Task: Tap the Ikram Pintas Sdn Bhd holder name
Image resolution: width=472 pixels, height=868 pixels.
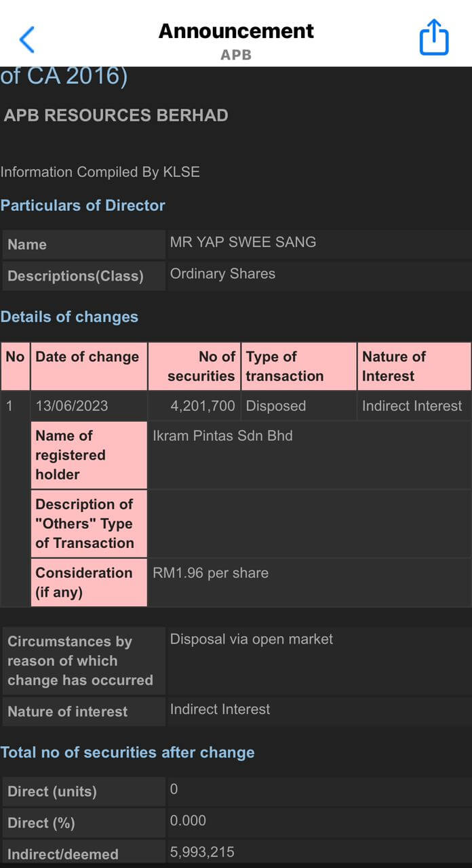Action: pyautogui.click(x=222, y=436)
